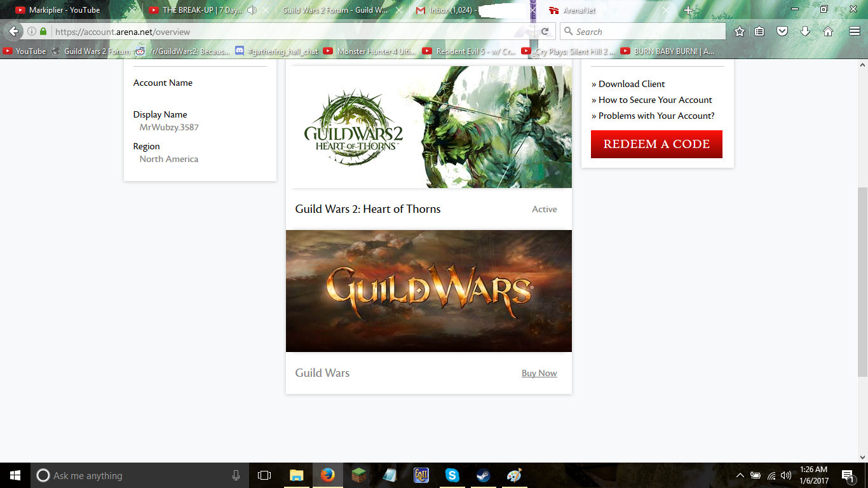Reload the page with the refresh icon

click(545, 32)
